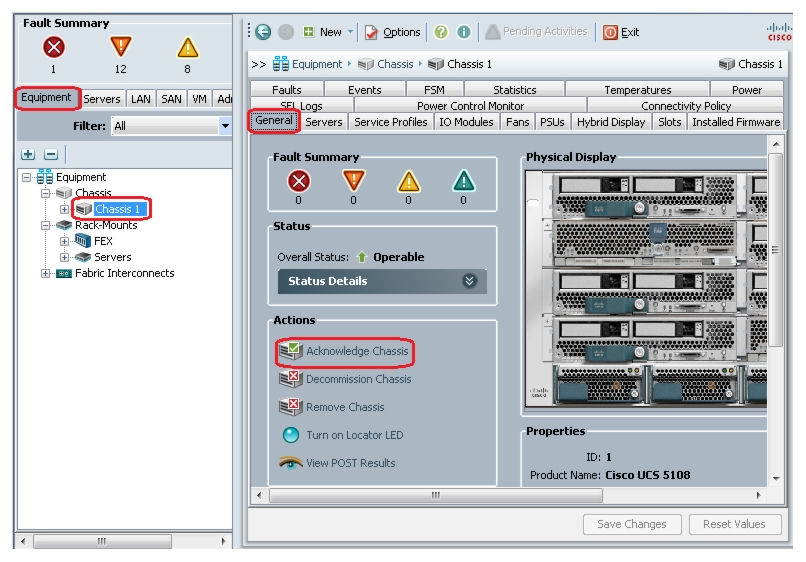Click the chassis Physical Display image

pyautogui.click(x=646, y=291)
